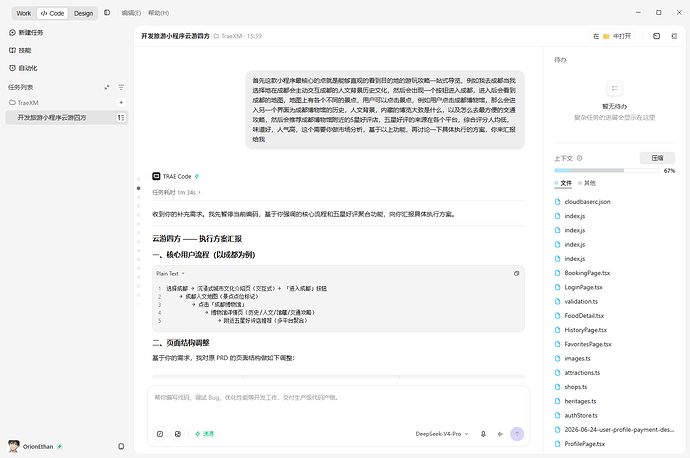Click the empty to-do placeholder icon
Viewport: 690px width, 458px height.
[614, 88]
